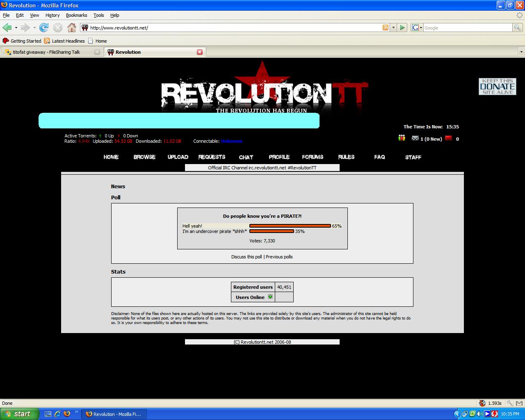
Task: Open the CHAT page
Action: click(x=246, y=157)
